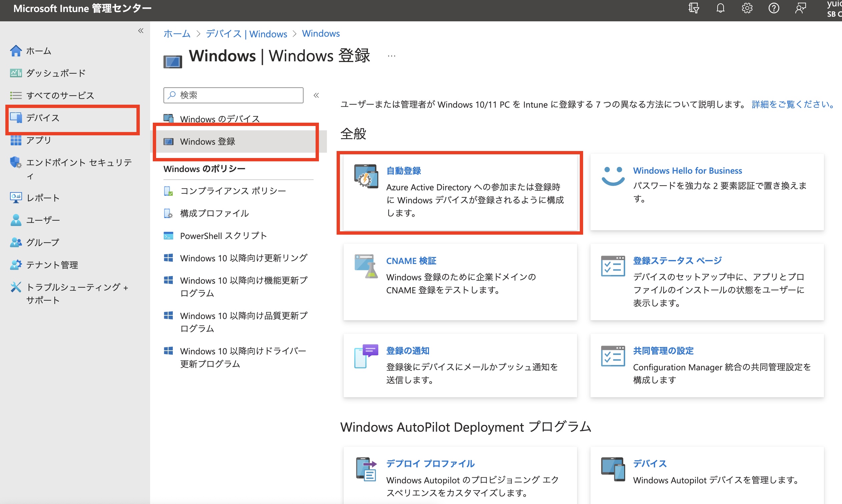This screenshot has width=842, height=504.
Task: Open the Cloud Shell icon in top bar
Action: 694,8
